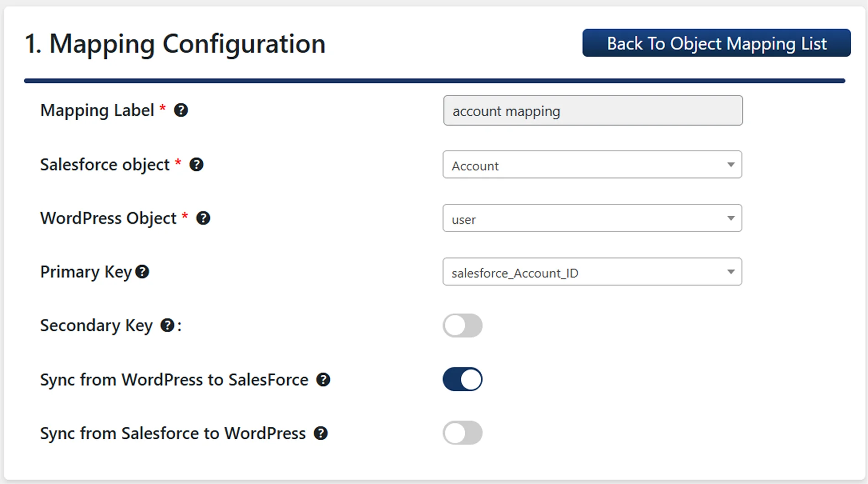Focus the Mapping Label input containing account mapping
Screen dimensions: 868x484
coord(593,111)
